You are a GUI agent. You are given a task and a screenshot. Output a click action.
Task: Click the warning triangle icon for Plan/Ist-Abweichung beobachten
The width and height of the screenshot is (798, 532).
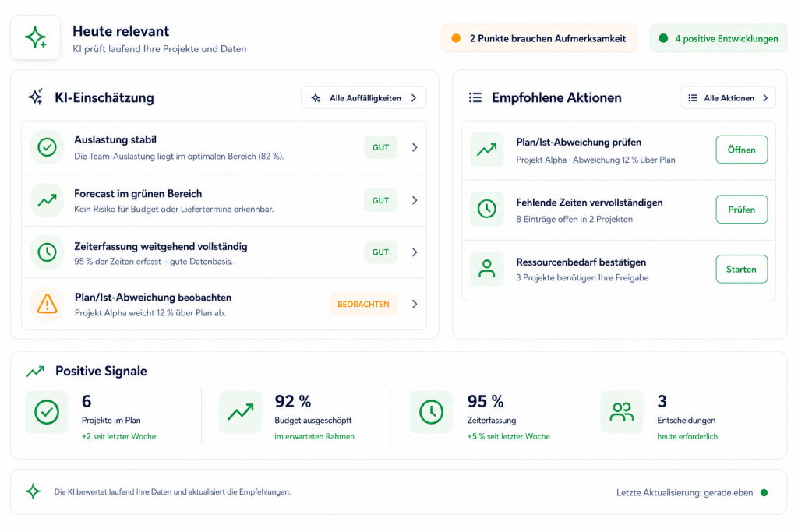[47, 304]
